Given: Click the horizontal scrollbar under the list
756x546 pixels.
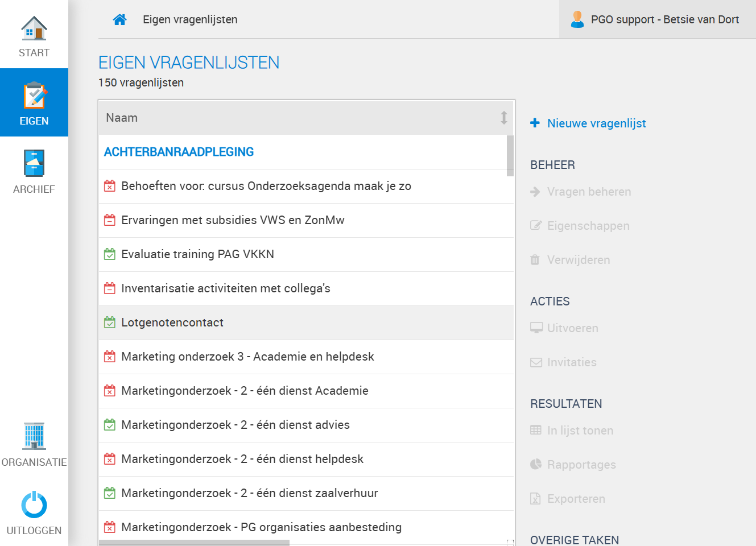Looking at the screenshot, I should point(194,543).
